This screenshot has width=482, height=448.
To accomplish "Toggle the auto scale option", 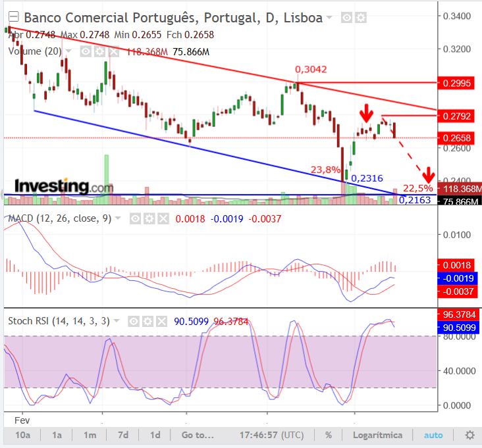I will tap(433, 435).
